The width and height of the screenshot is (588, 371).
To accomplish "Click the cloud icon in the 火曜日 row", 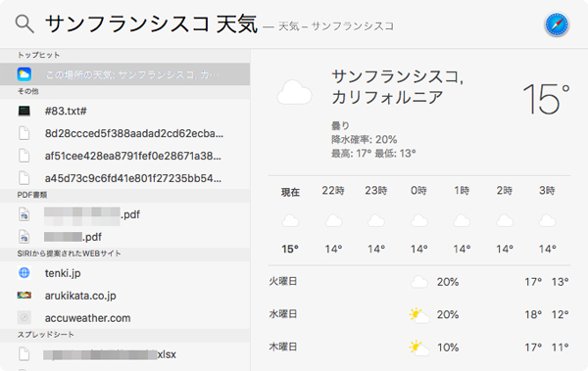I will coord(419,282).
